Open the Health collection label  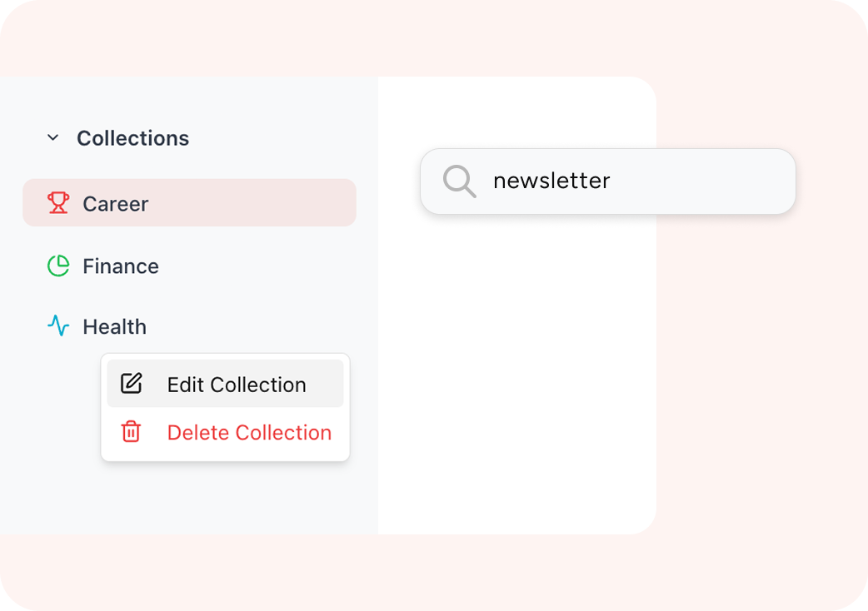[114, 327]
